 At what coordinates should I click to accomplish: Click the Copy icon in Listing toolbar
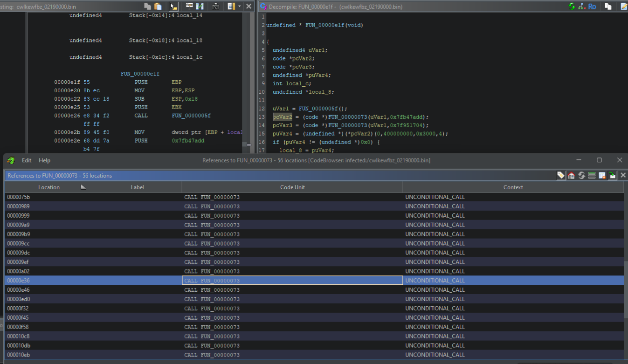(147, 7)
